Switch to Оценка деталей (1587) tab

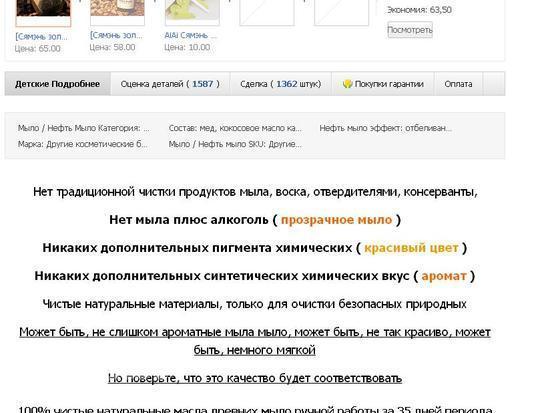(170, 84)
